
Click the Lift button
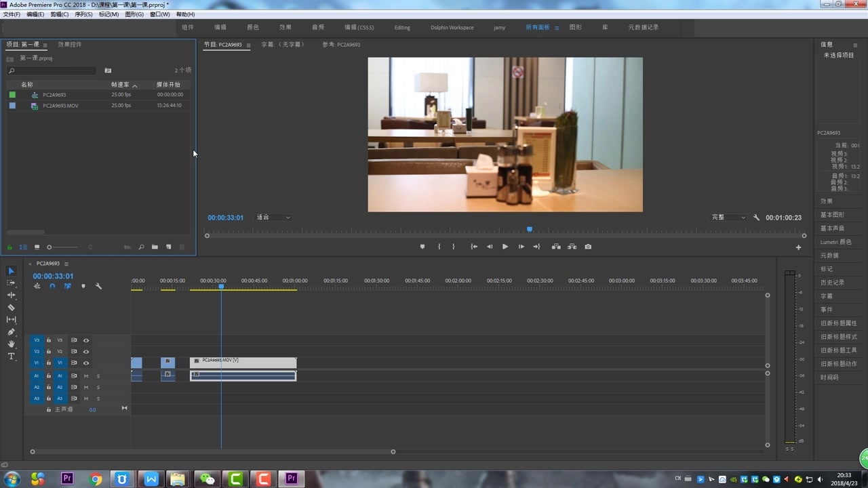click(556, 247)
